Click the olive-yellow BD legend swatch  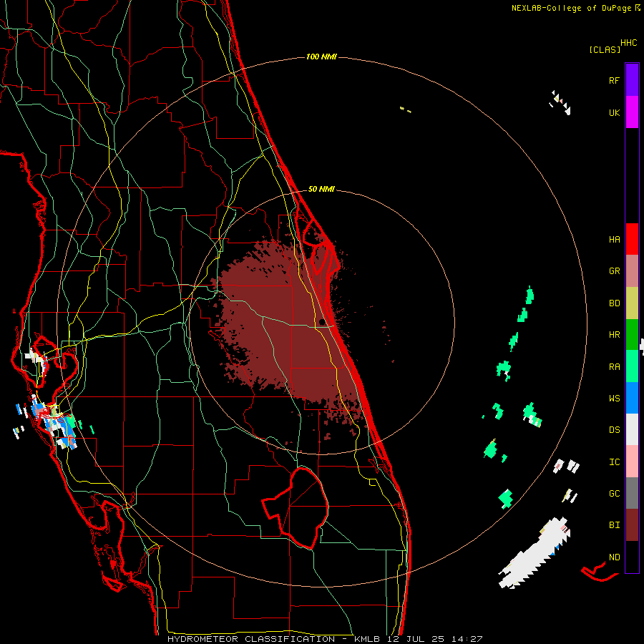tap(632, 303)
